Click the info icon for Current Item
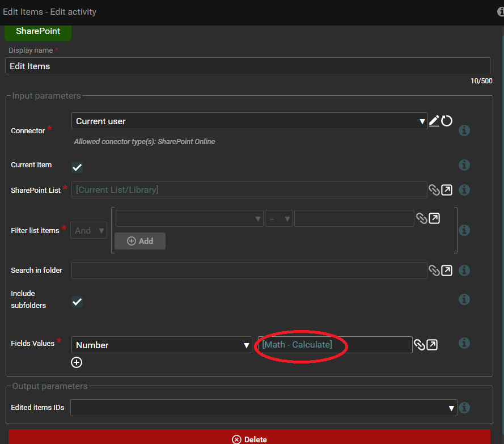504x444 pixels. (464, 165)
